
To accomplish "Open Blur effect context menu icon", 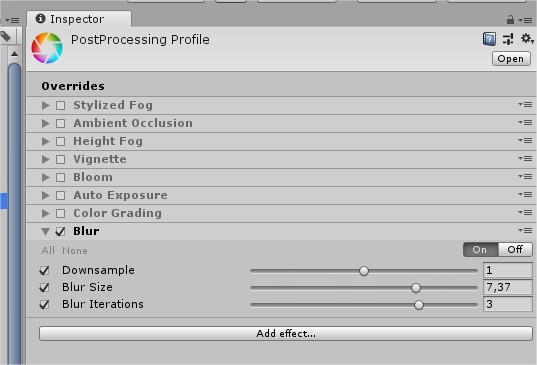I will click(525, 230).
